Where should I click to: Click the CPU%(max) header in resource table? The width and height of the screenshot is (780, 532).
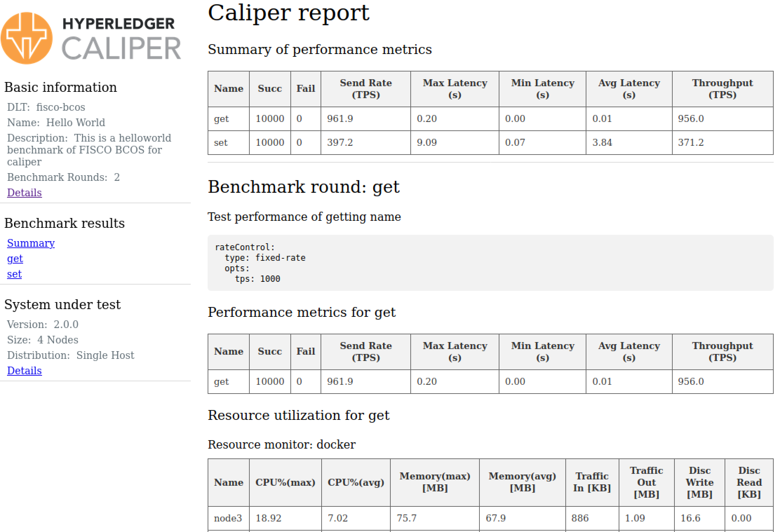pos(285,483)
